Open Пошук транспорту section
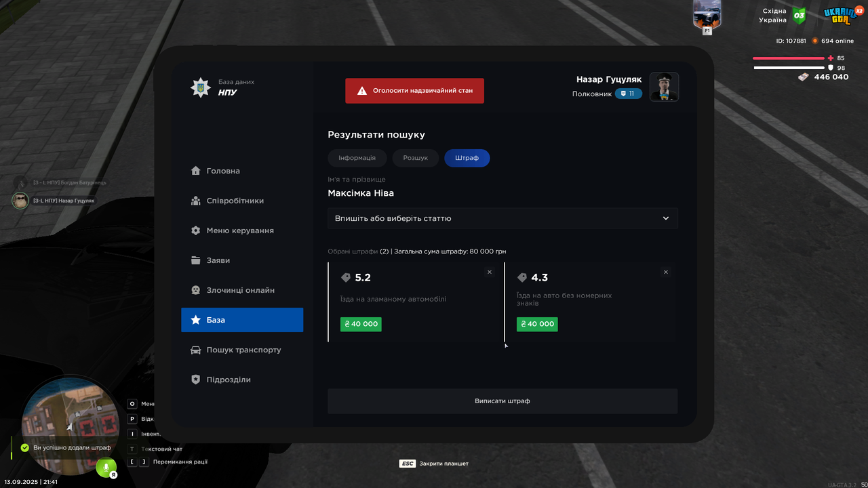The width and height of the screenshot is (868, 488). [x=242, y=350]
